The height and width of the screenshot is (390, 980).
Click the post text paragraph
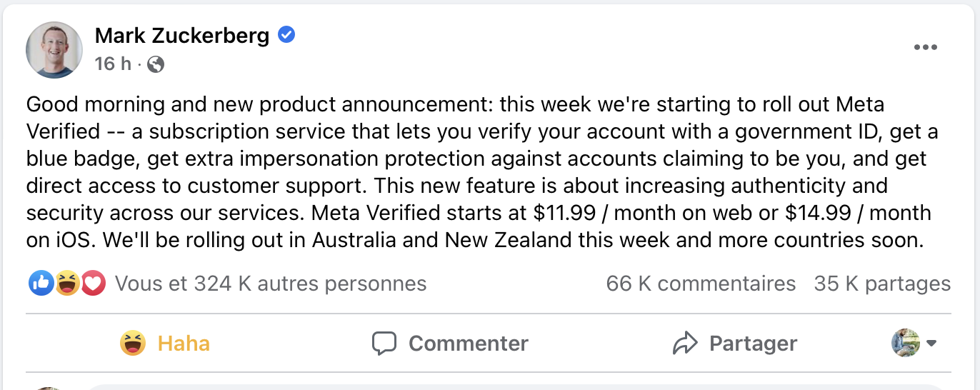tap(482, 172)
